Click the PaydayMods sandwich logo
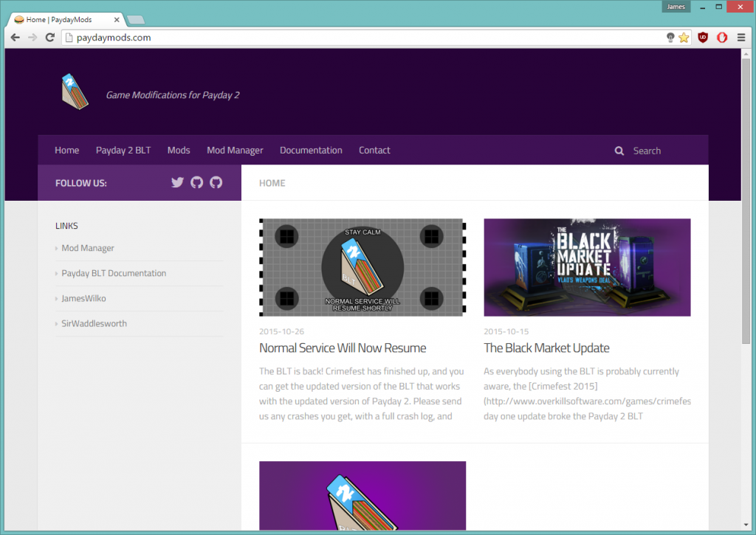 coord(75,92)
